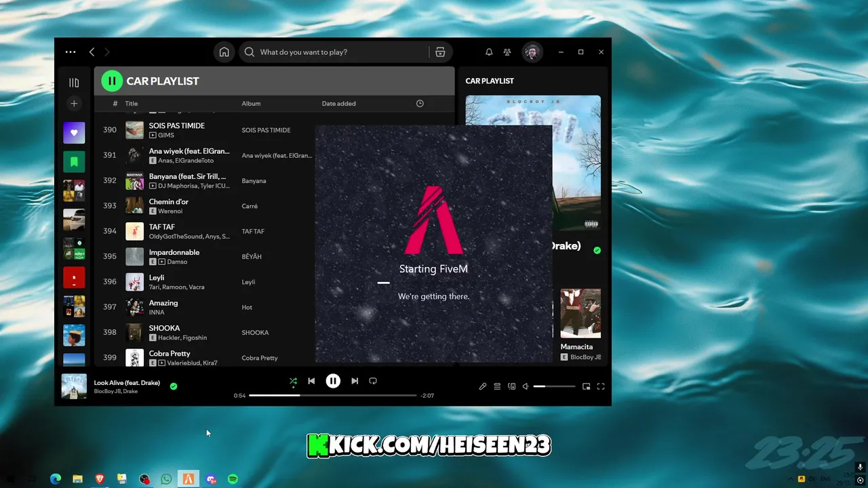
Task: Open Liked Songs in the sidebar
Action: 74,133
